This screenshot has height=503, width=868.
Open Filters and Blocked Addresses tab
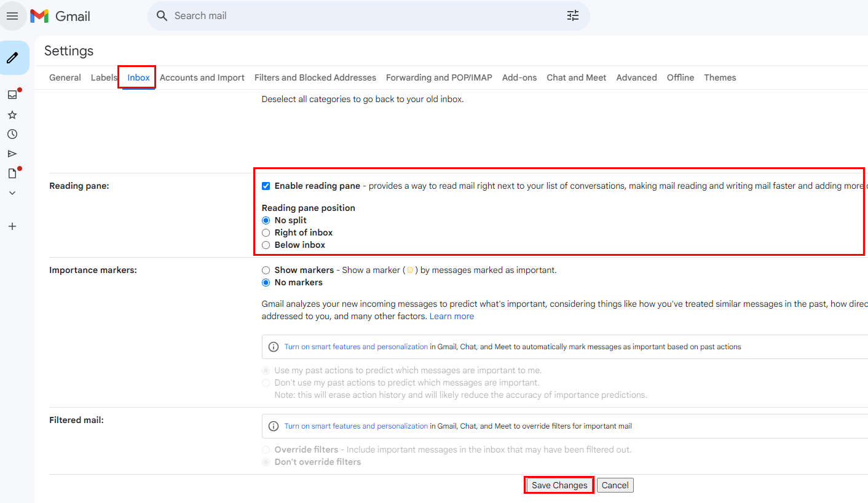pos(315,77)
